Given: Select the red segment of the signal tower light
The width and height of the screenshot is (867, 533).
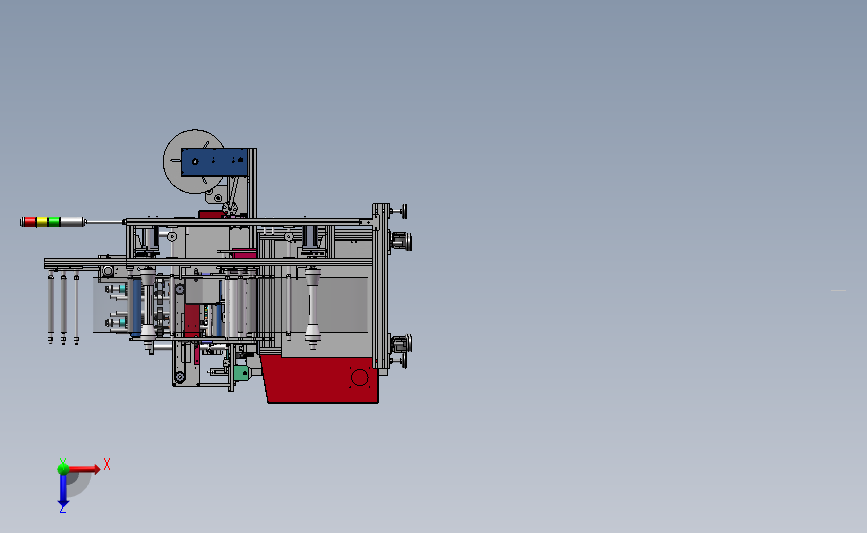Looking at the screenshot, I should [30, 222].
